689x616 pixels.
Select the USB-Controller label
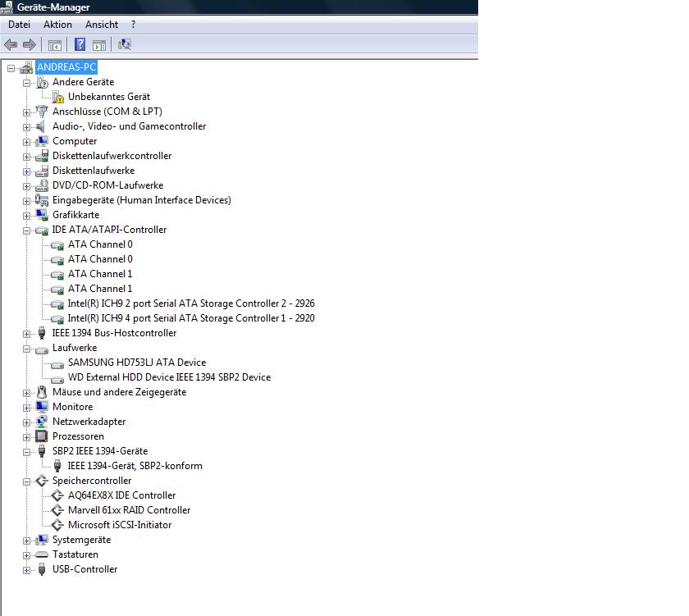[x=84, y=569]
